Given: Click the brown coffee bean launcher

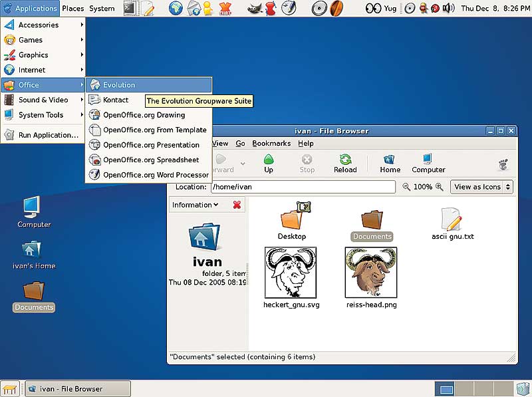Looking at the screenshot, I should (x=336, y=8).
